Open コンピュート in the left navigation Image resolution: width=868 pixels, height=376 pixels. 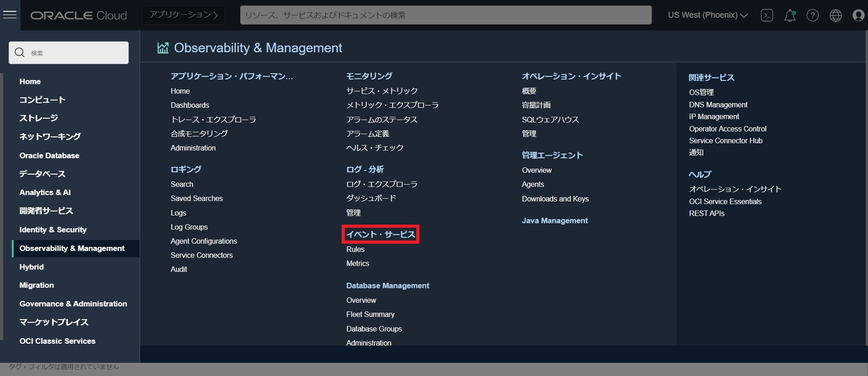42,100
